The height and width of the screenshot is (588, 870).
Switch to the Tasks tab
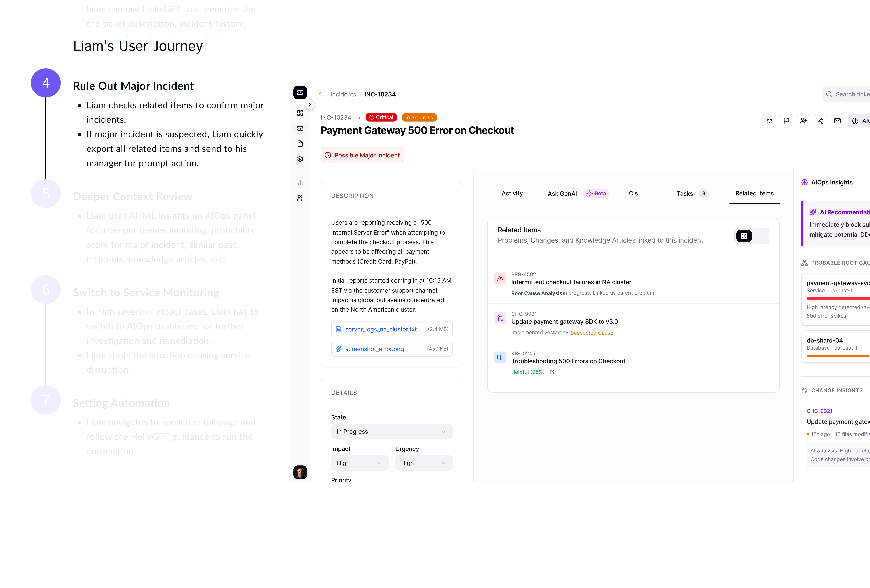pos(685,194)
